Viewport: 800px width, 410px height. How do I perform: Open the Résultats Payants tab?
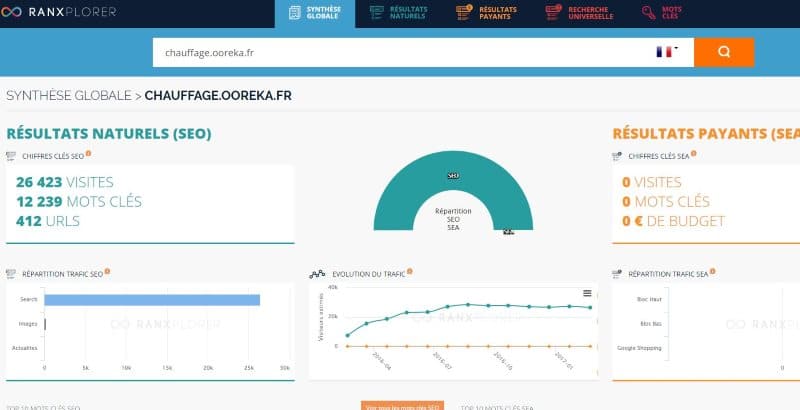coord(486,13)
